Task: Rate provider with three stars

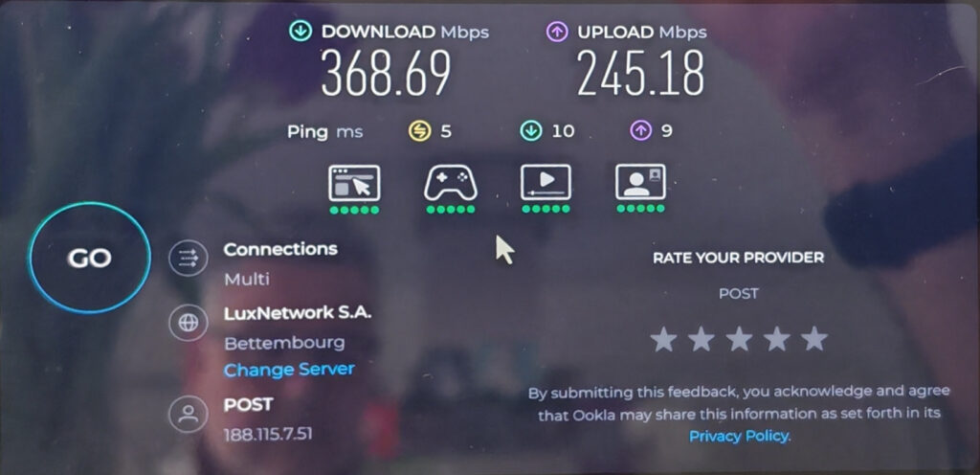Action: pyautogui.click(x=739, y=339)
